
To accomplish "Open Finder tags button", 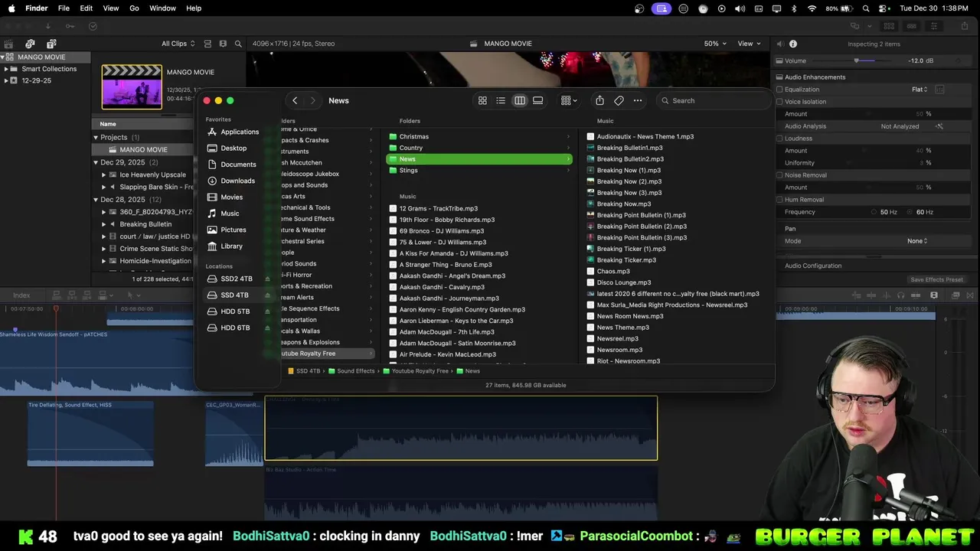I will [x=619, y=100].
